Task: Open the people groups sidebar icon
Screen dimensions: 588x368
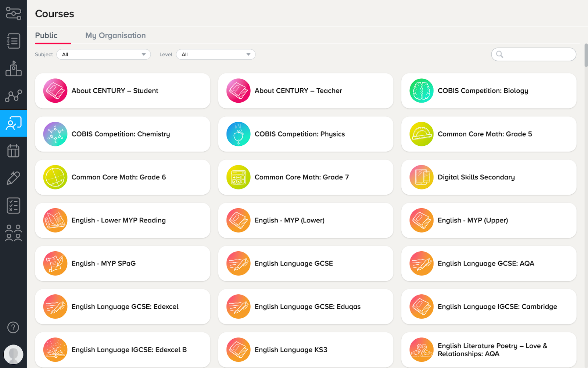Action: coord(13,233)
